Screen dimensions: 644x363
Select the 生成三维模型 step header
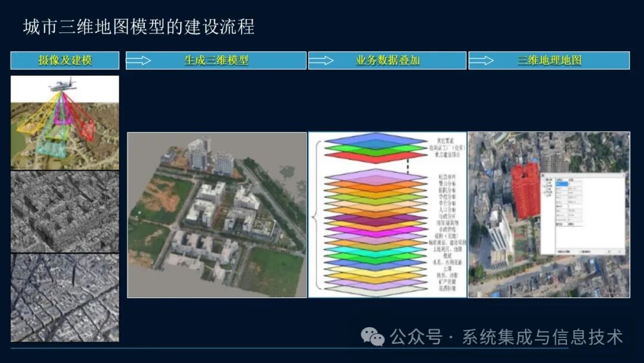tap(216, 60)
